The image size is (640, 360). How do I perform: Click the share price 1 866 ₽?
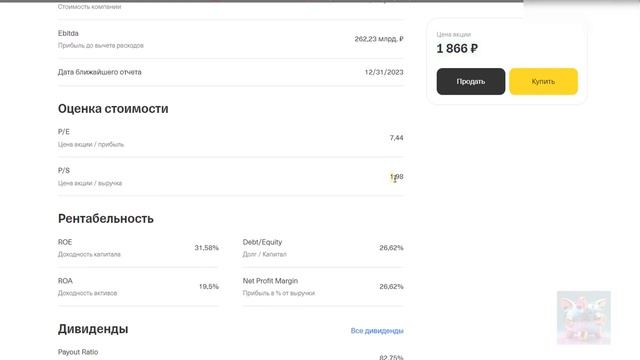point(457,49)
